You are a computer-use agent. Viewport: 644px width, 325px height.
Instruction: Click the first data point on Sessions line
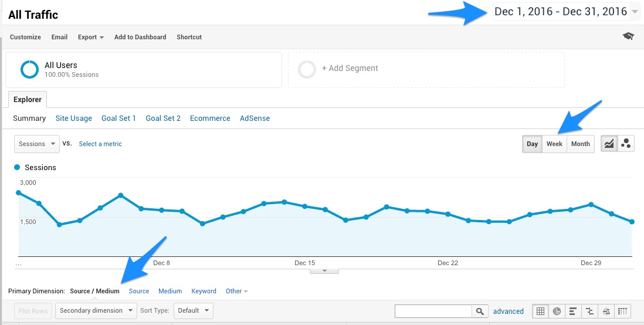pos(18,192)
